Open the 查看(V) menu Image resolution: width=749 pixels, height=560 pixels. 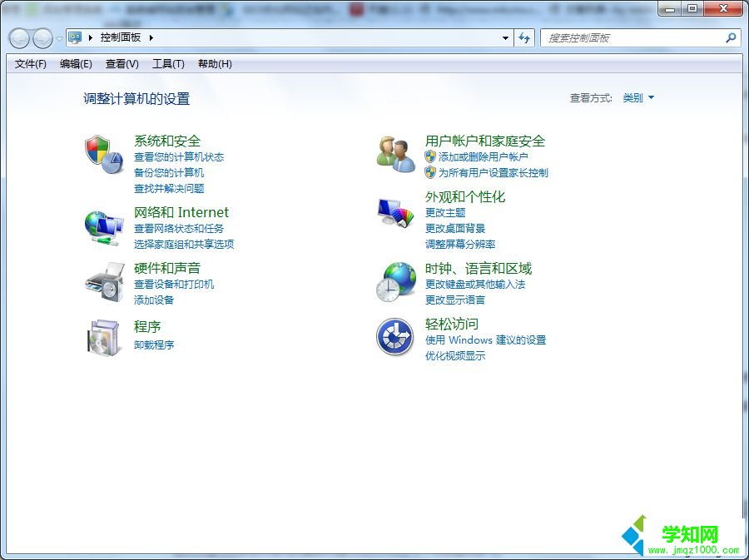(x=121, y=64)
